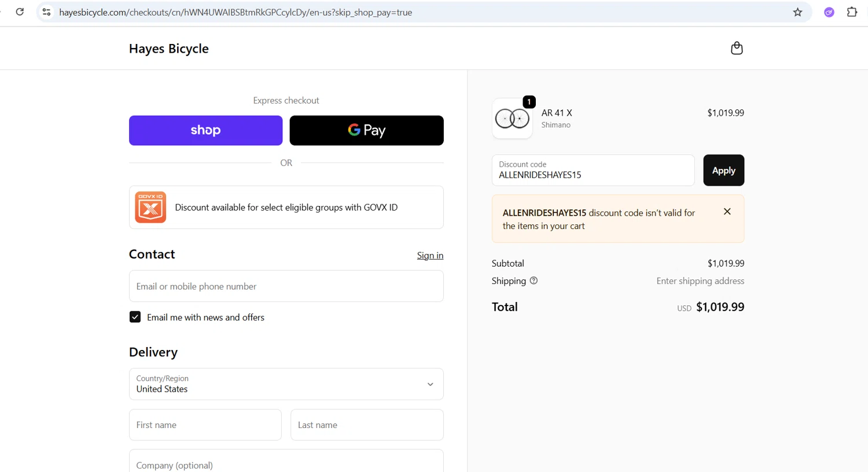
Task: Click the Subtotal label
Action: pos(507,263)
